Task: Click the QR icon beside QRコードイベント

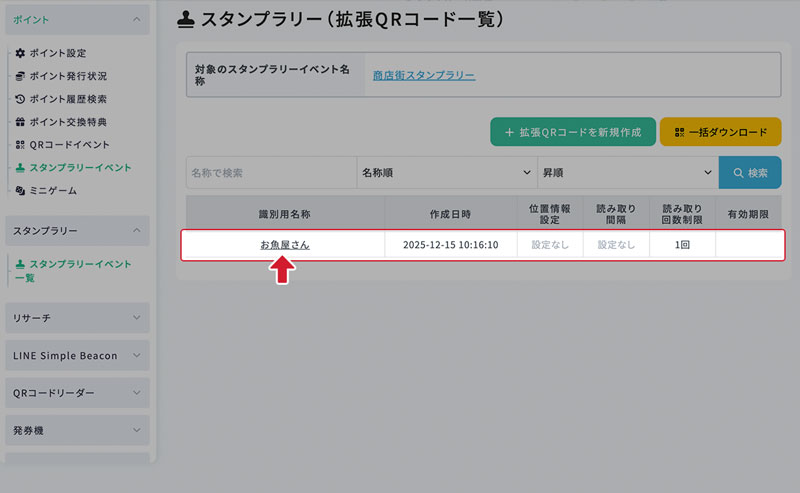Action: [x=20, y=145]
